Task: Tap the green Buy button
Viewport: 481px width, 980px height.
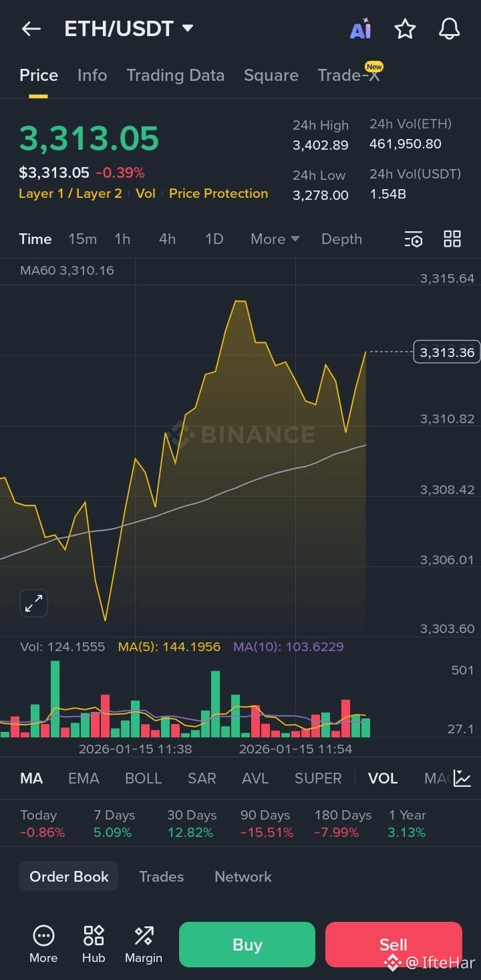Action: 247,945
